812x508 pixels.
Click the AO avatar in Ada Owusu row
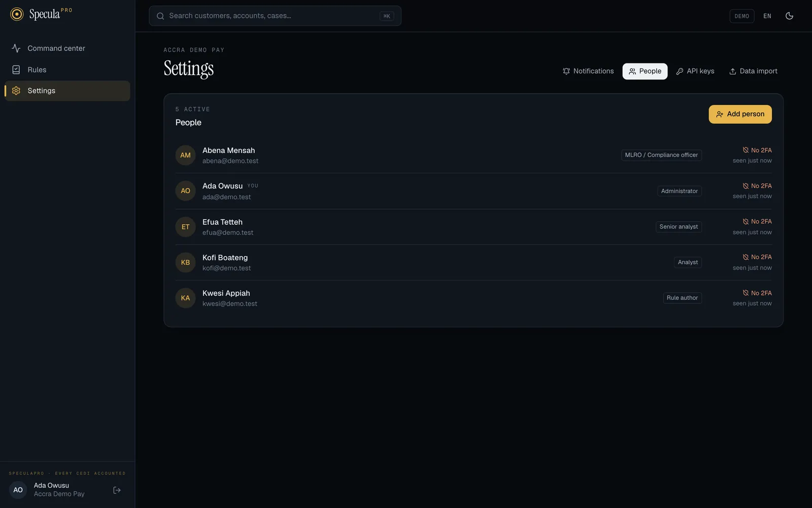coord(185,191)
